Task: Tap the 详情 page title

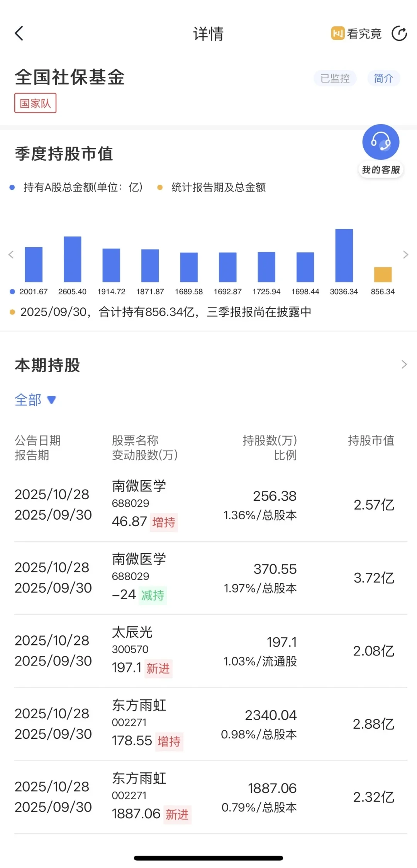Action: (x=208, y=34)
